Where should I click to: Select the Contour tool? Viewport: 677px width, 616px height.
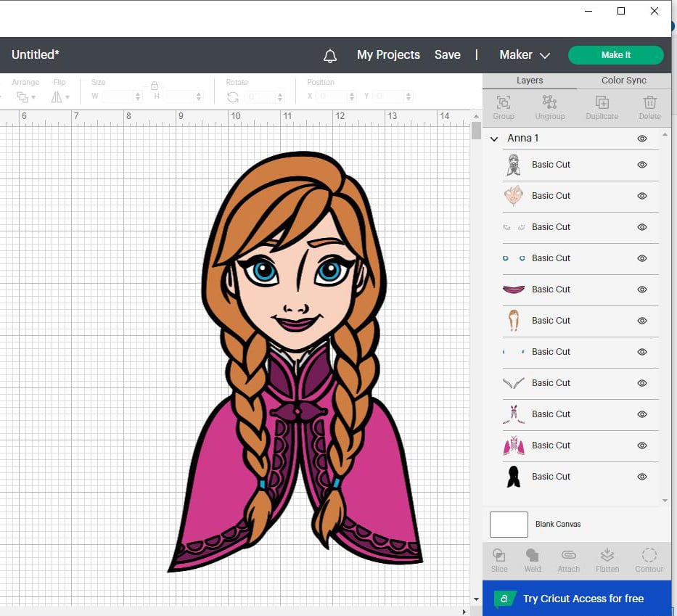[x=649, y=555]
